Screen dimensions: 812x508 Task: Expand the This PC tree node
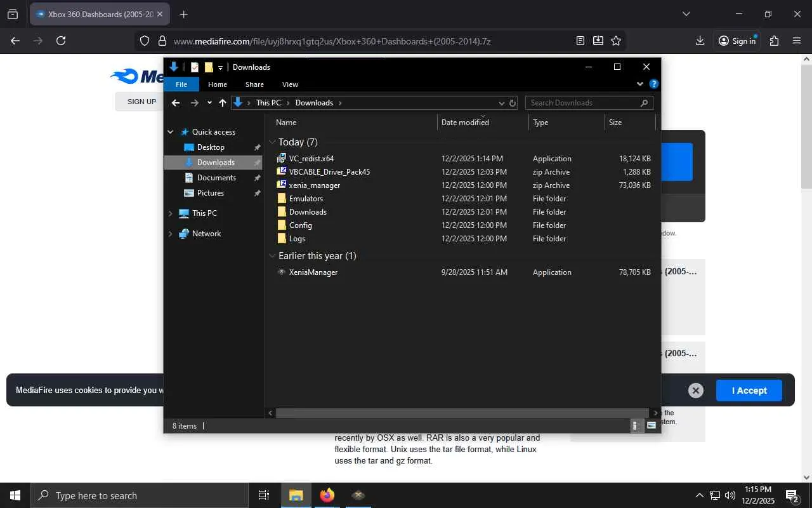click(x=171, y=213)
